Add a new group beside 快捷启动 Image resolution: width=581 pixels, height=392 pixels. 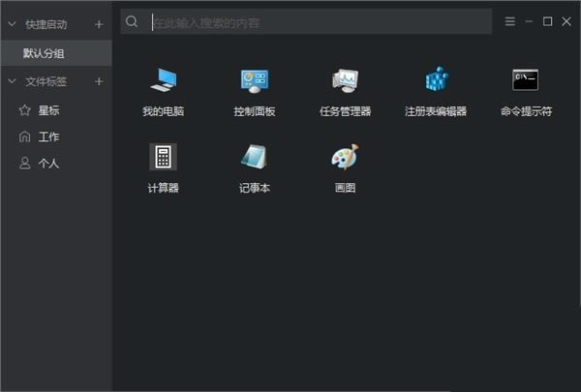99,24
